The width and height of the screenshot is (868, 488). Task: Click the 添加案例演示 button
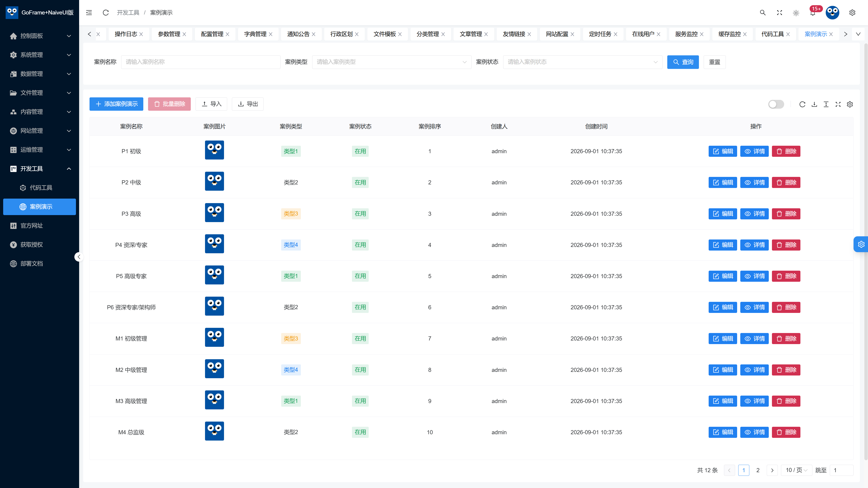point(116,104)
